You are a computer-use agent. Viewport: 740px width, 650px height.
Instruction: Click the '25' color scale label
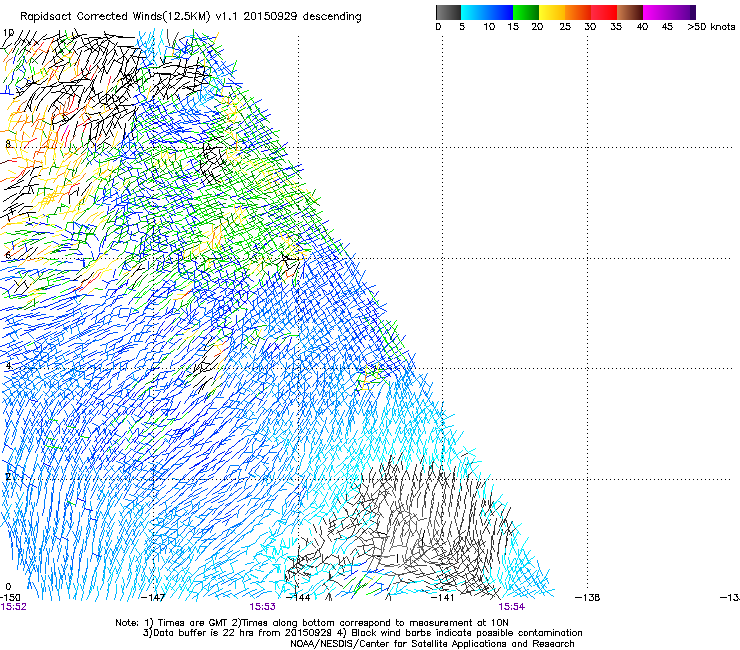click(565, 27)
